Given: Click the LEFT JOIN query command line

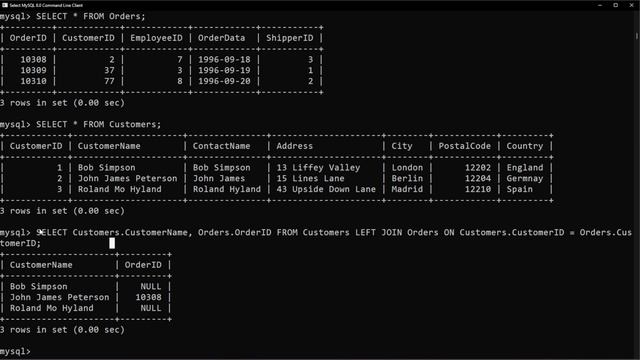Looking at the screenshot, I should point(316,238).
